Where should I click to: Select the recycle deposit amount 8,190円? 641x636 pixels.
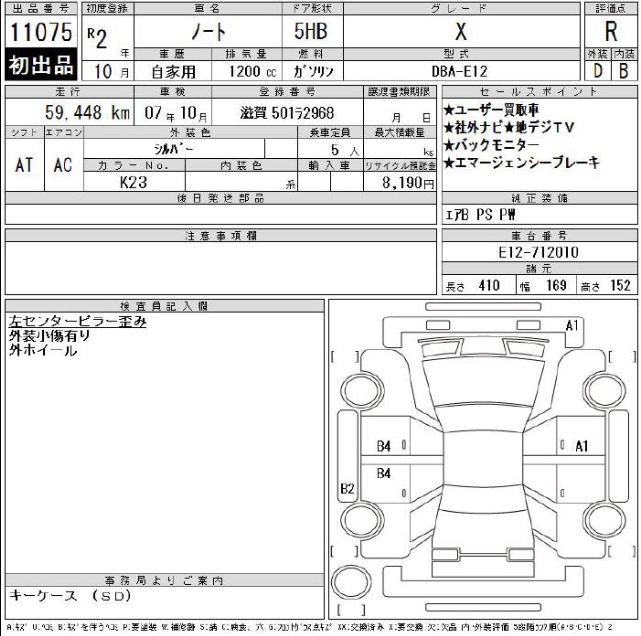tap(409, 183)
